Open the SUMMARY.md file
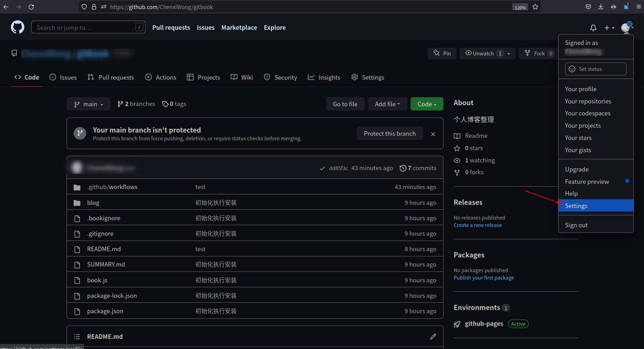 [106, 264]
